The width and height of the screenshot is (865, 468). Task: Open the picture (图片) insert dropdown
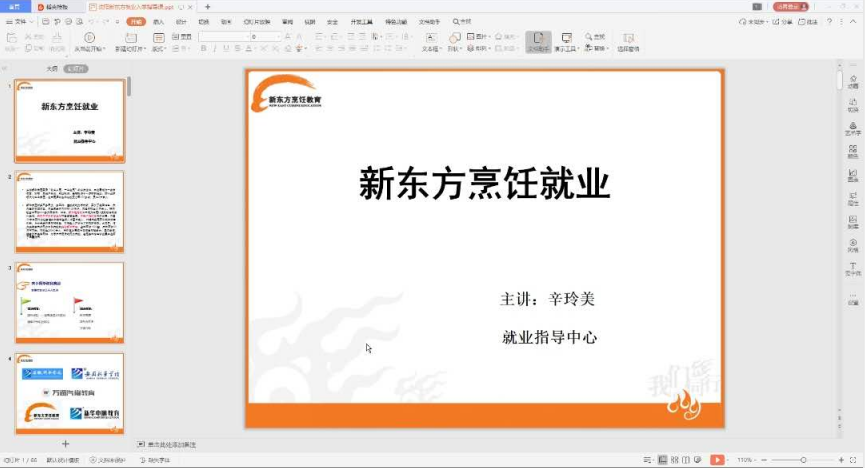point(478,36)
